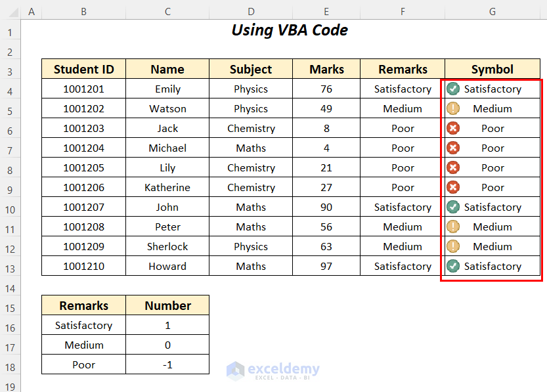Click the 'Marks' header cell
Viewport: 547px width, 392px height.
(326, 69)
